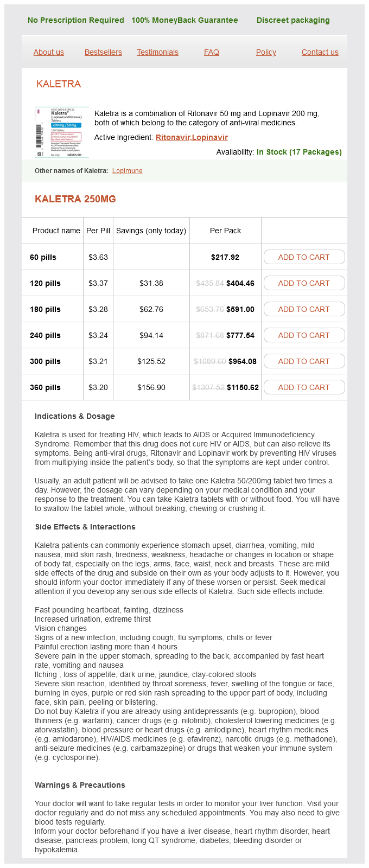Navigate to the FAQ page
369x868 pixels.
[212, 52]
